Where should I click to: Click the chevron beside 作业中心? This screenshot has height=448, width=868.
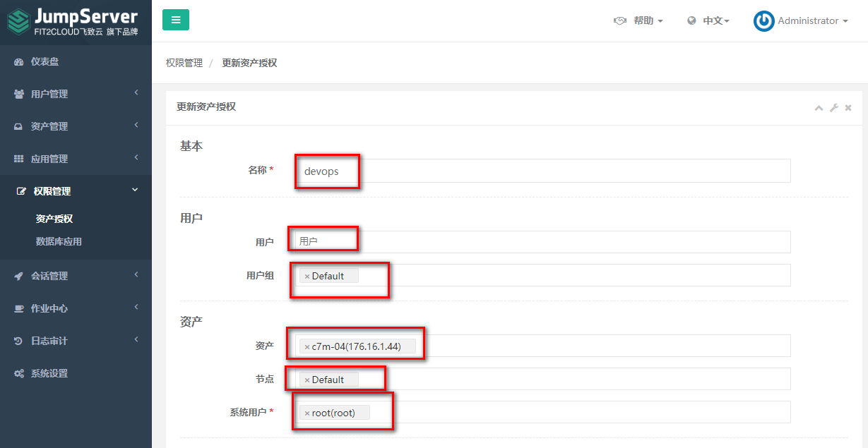[x=136, y=307]
